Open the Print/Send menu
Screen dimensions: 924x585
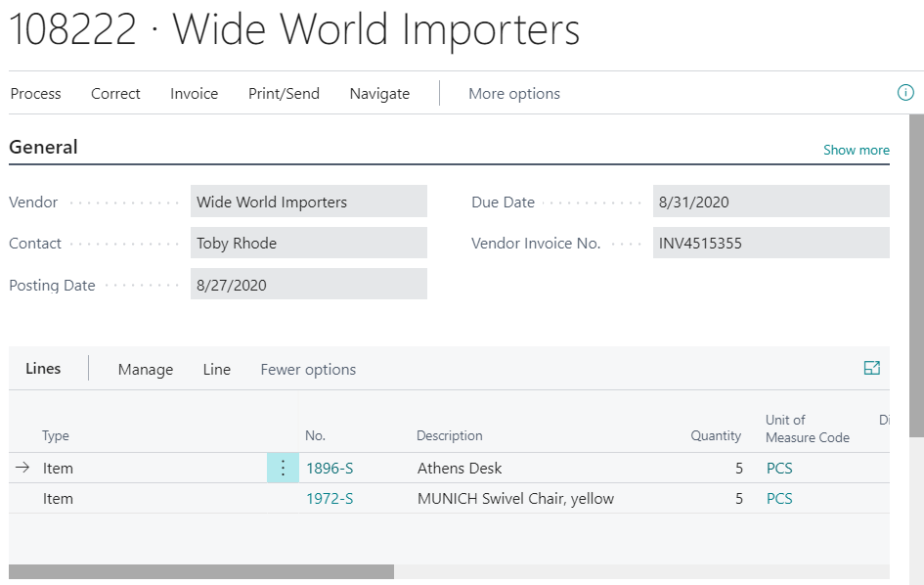[x=284, y=93]
